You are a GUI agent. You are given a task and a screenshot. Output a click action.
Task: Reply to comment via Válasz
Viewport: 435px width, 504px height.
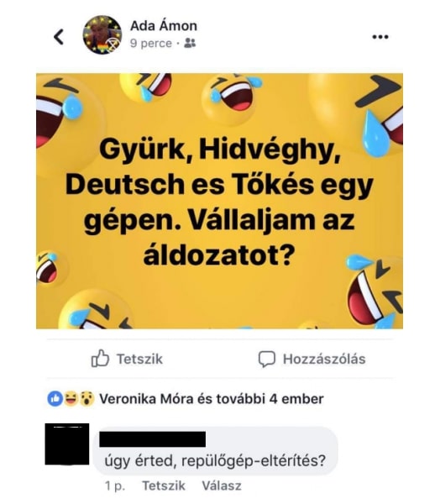[222, 486]
